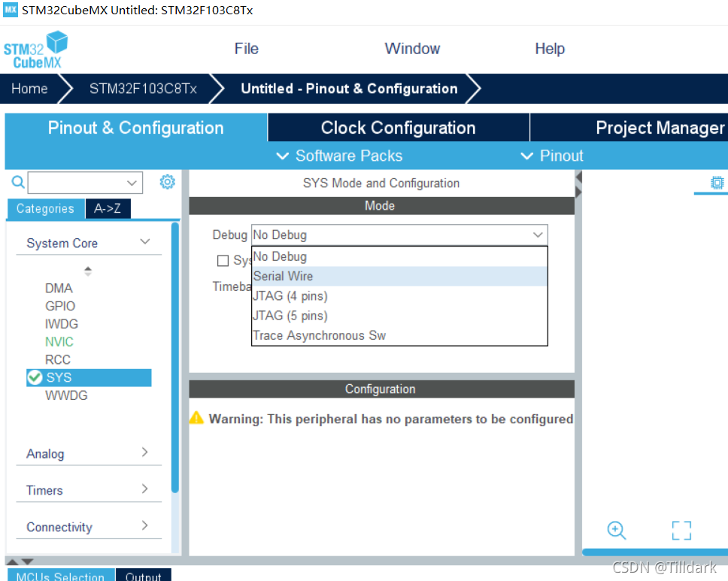
Task: Click the Mode section header
Action: click(381, 206)
